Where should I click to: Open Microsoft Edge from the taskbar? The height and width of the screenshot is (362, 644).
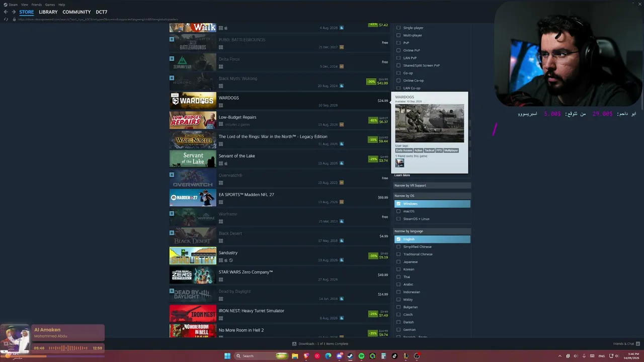point(328,356)
